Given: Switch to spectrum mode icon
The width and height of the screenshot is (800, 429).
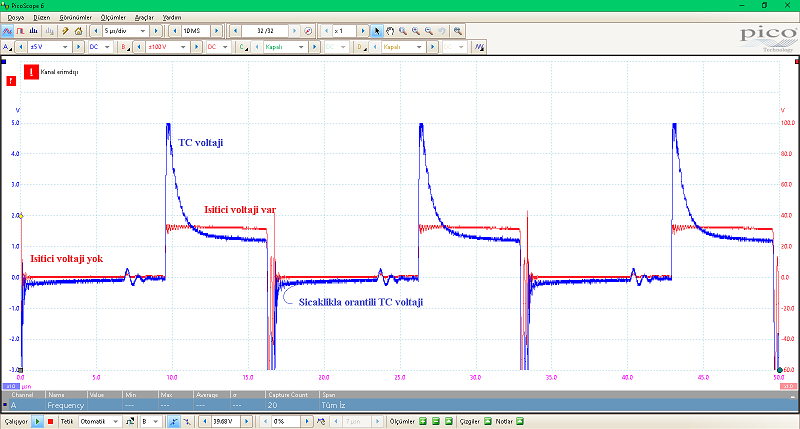Looking at the screenshot, I should point(31,31).
